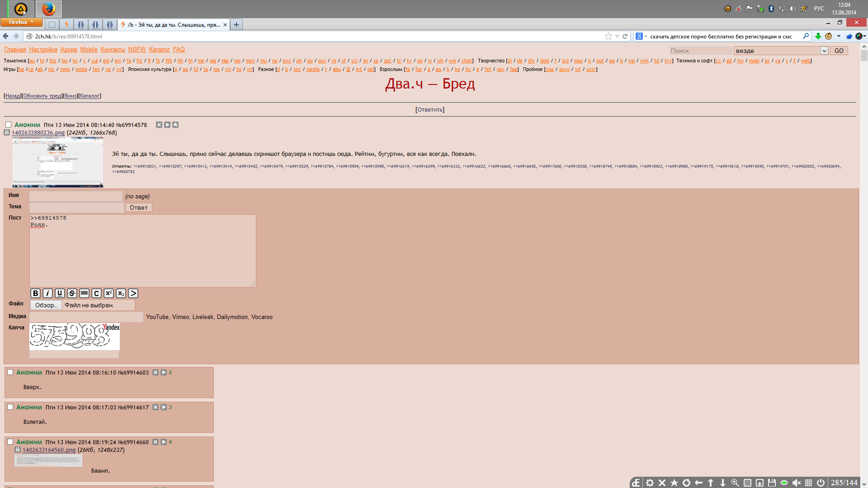Click the Bold formatting button in post editor
Viewport: 868px width, 488px height.
pos(35,293)
